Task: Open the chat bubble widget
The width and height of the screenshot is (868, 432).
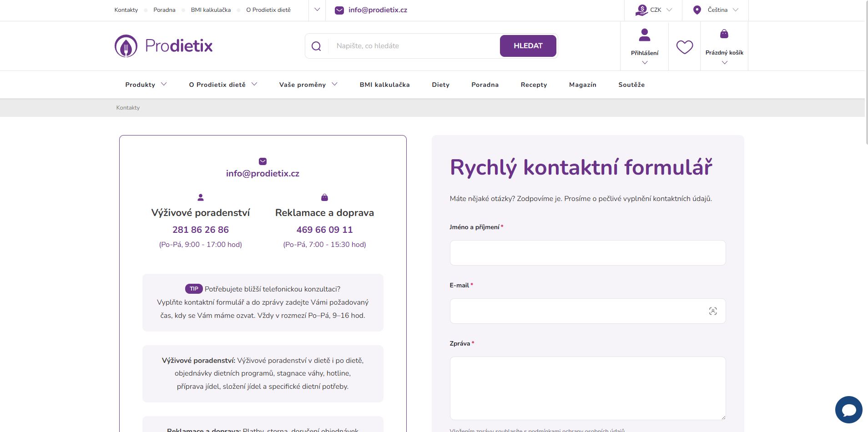Action: pos(848,410)
